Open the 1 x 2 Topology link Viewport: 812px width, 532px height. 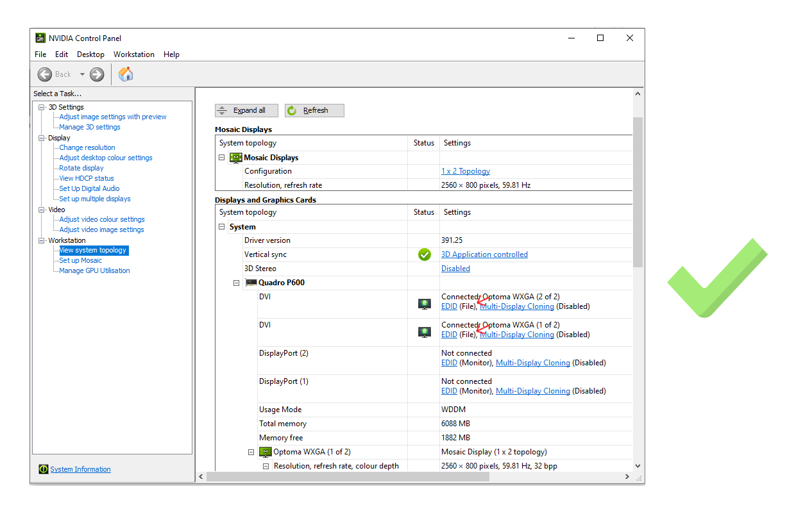pos(465,171)
